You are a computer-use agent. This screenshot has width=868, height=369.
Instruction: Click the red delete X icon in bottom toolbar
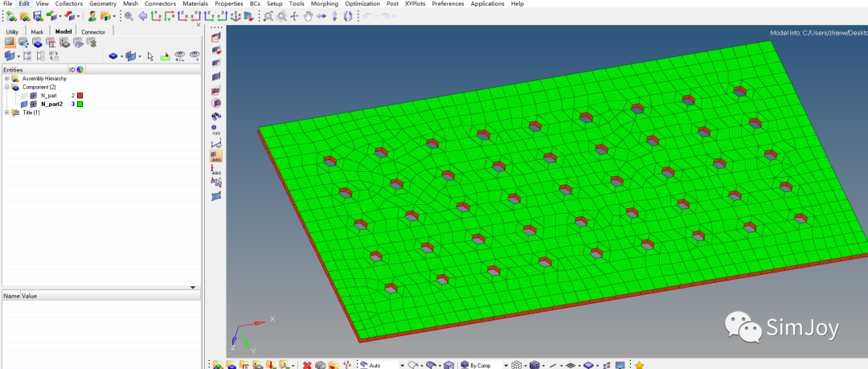307,364
